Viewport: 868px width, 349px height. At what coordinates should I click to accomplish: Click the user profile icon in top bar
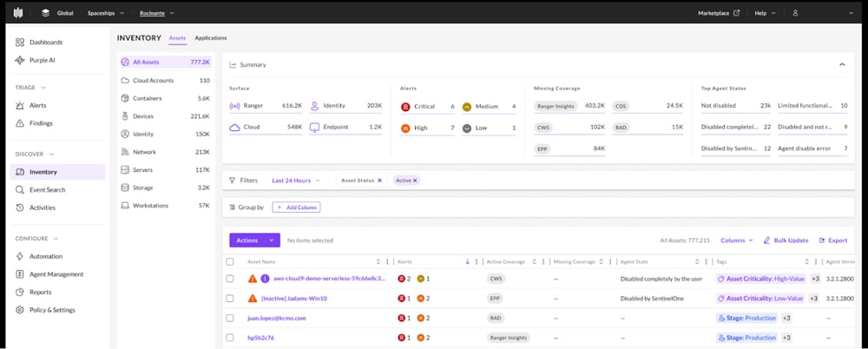pos(795,13)
